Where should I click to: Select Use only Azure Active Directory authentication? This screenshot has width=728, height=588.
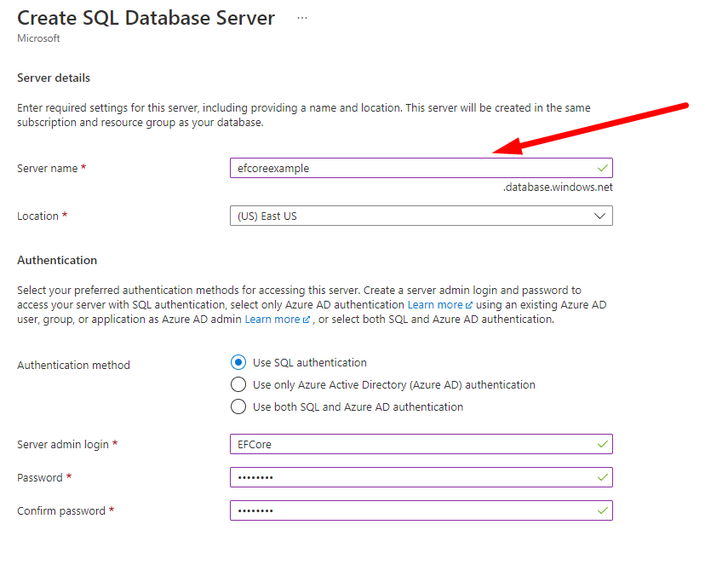point(238,385)
